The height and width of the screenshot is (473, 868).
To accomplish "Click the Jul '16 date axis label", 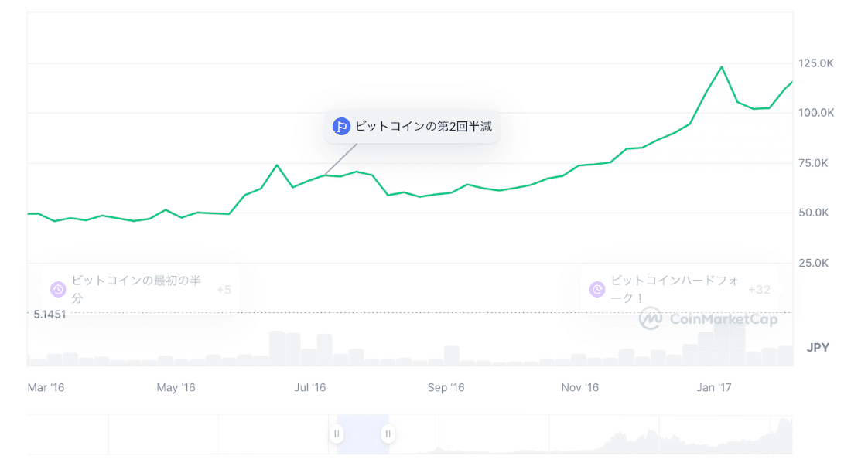I will [x=310, y=388].
